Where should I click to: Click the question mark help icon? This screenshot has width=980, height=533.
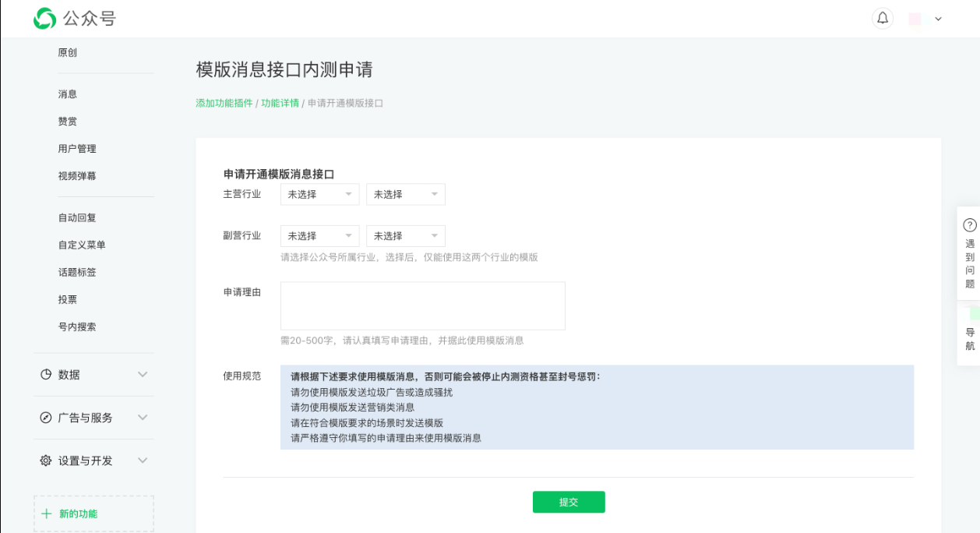click(970, 225)
